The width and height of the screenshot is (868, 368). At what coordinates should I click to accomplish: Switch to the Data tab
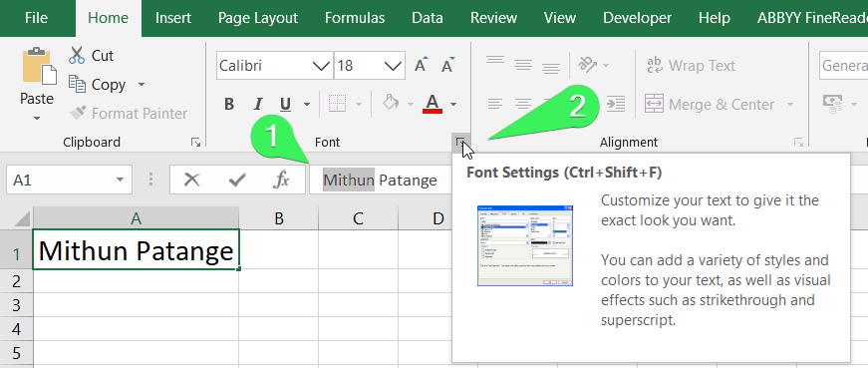coord(428,18)
